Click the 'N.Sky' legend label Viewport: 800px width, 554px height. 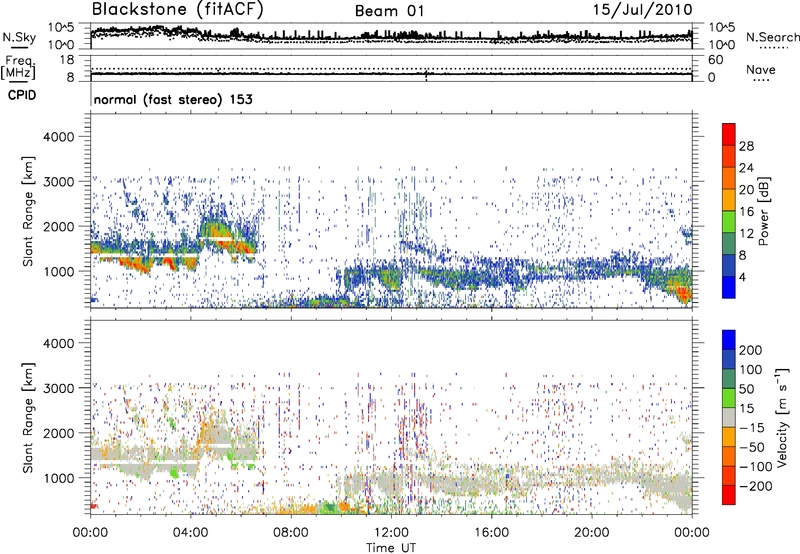pyautogui.click(x=19, y=37)
